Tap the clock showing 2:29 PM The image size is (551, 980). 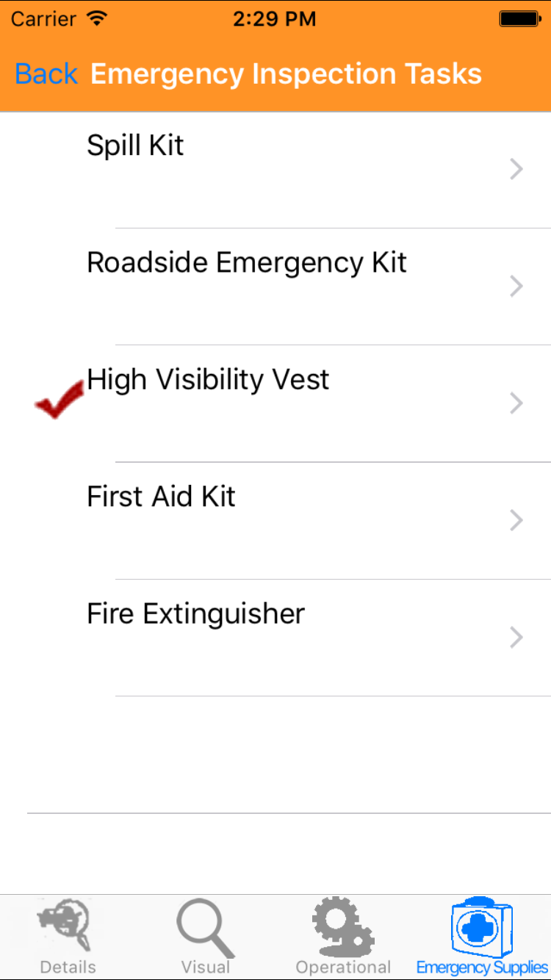(275, 19)
